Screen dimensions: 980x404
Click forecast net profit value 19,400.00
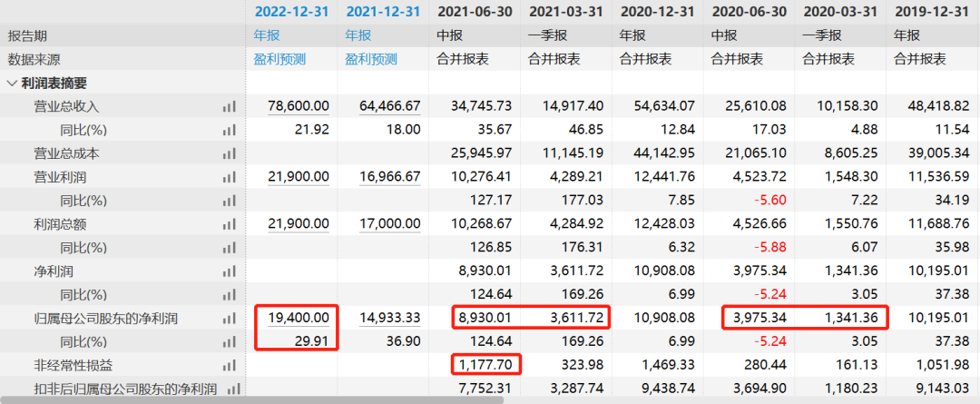(x=299, y=319)
